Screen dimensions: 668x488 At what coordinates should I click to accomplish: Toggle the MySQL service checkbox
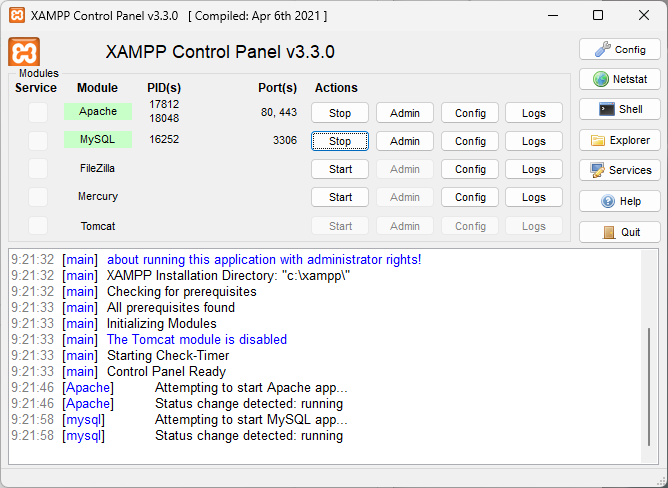(37, 141)
